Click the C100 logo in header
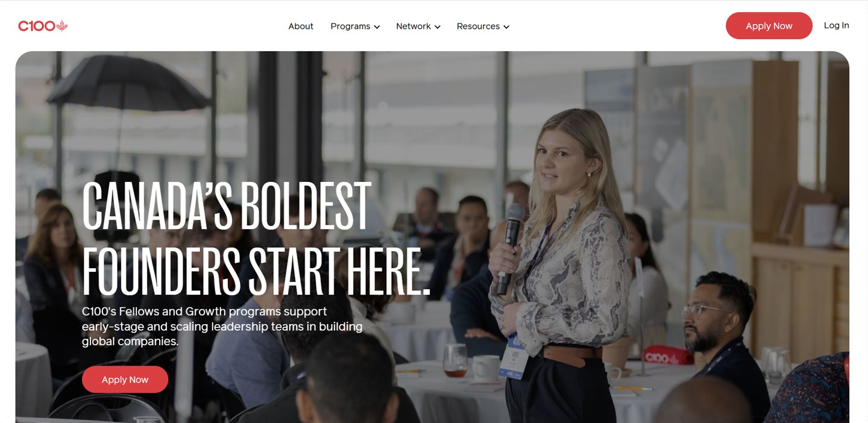Viewport: 868px width, 423px height. tap(43, 26)
